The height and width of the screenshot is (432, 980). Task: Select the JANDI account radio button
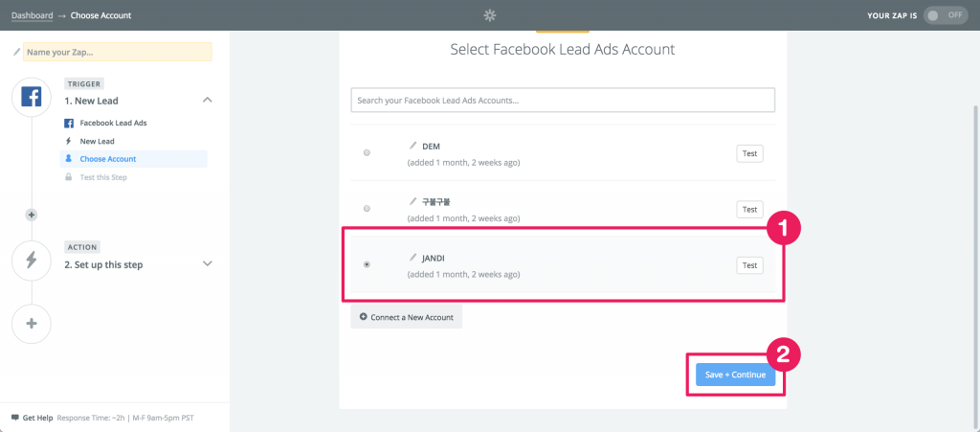click(x=367, y=264)
